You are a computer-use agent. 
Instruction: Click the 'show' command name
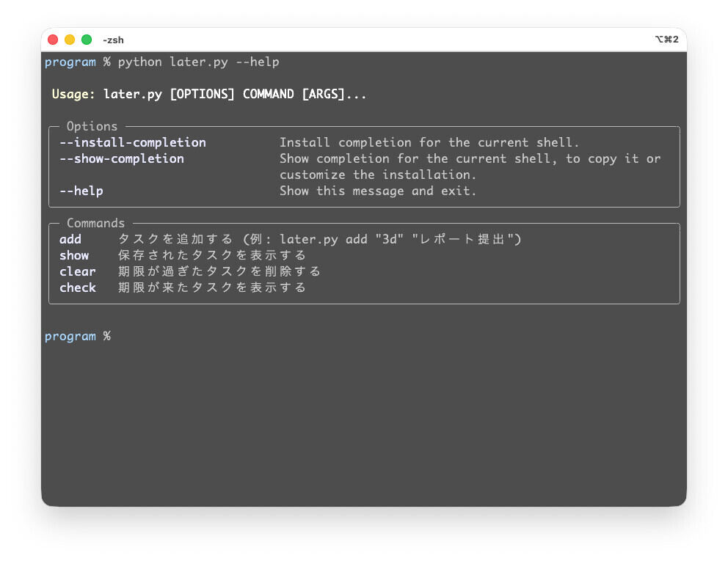(74, 256)
